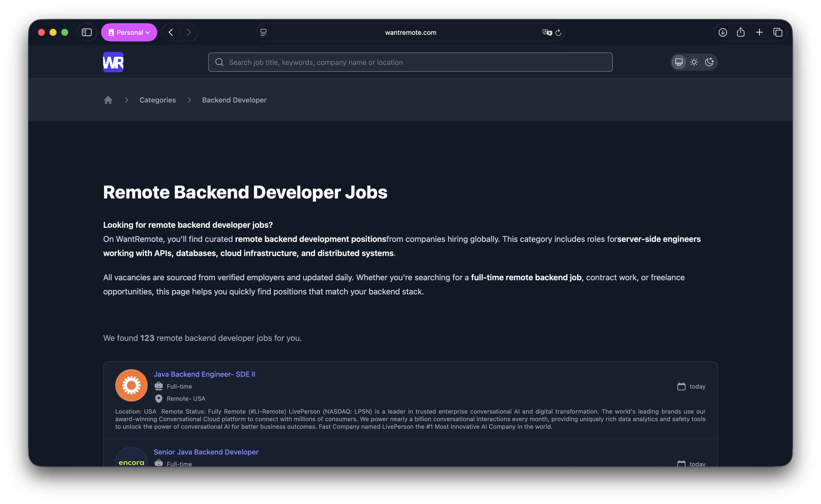
Task: Open Safari downloads icon
Action: [723, 32]
